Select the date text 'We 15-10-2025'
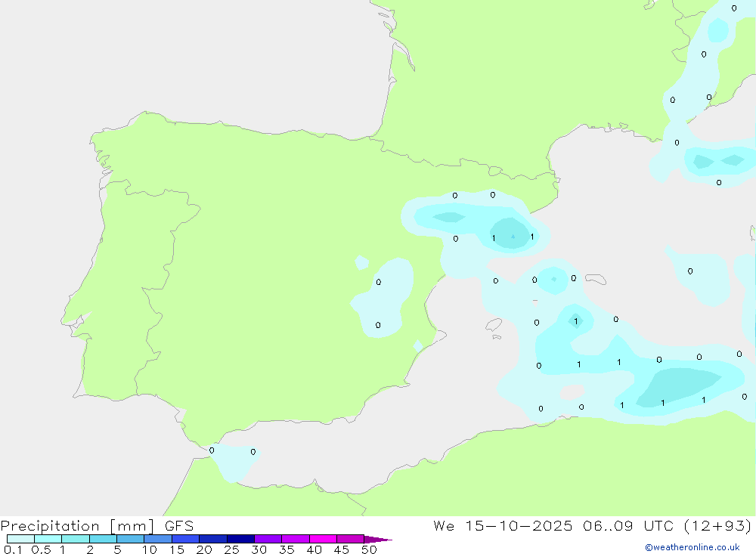This screenshot has height=554, width=756. (503, 525)
